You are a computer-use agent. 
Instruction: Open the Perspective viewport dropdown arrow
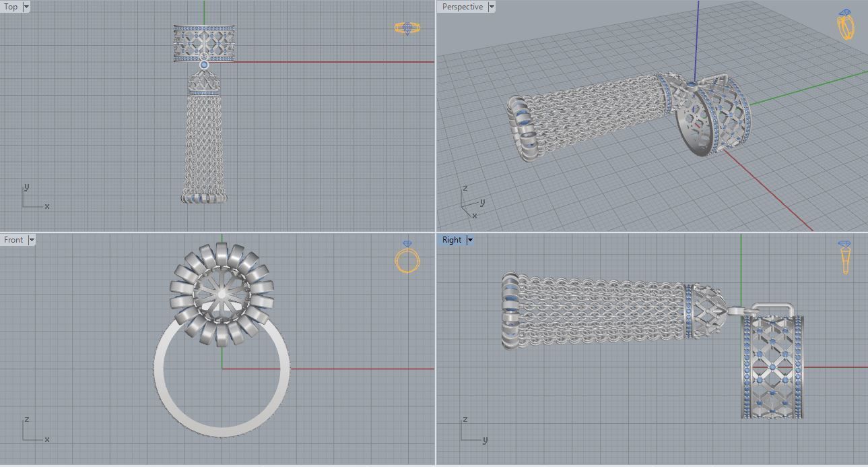pos(491,7)
